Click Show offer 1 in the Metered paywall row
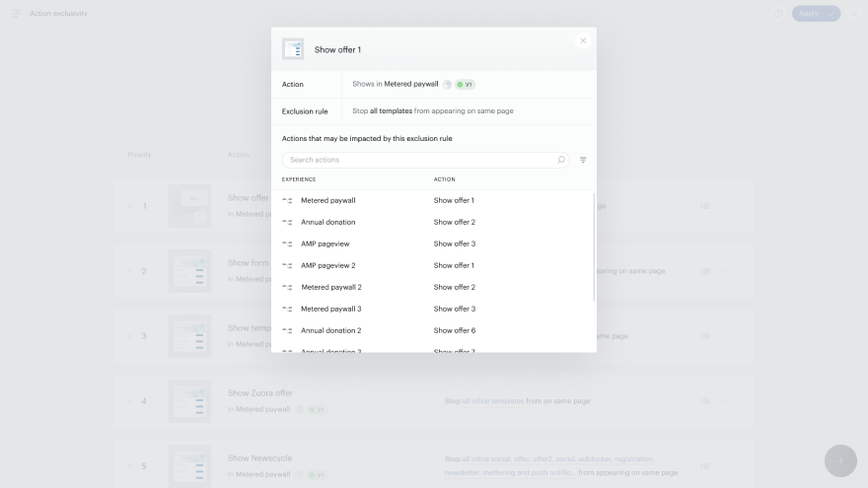Image resolution: width=868 pixels, height=488 pixels. coord(454,200)
